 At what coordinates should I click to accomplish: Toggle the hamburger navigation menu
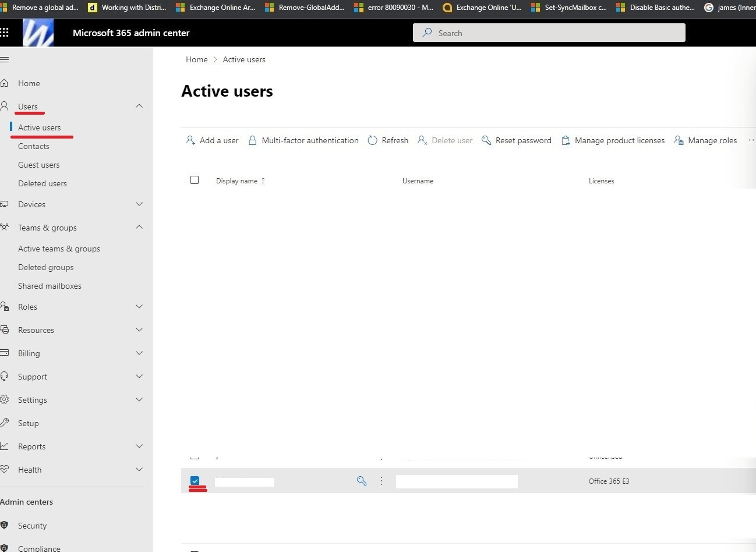click(x=4, y=59)
